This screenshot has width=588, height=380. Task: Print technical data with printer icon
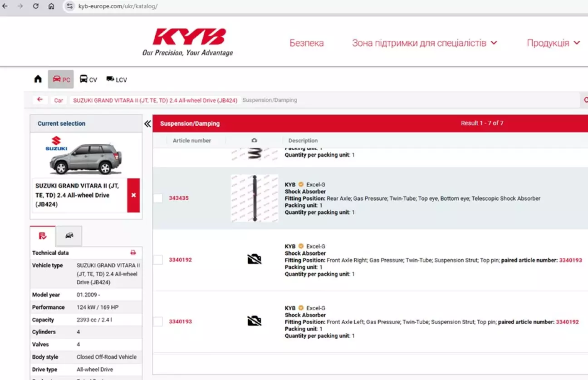pyautogui.click(x=133, y=253)
